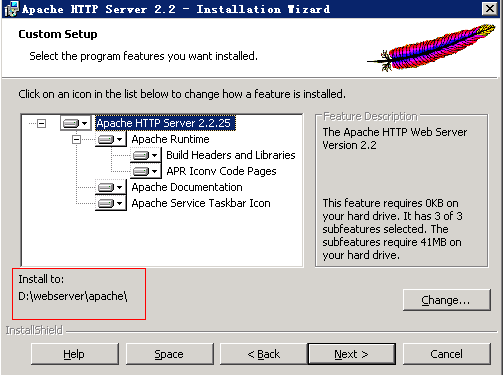Select Build Headers and Libraries feature label
Image resolution: width=503 pixels, height=375 pixels.
pyautogui.click(x=231, y=155)
